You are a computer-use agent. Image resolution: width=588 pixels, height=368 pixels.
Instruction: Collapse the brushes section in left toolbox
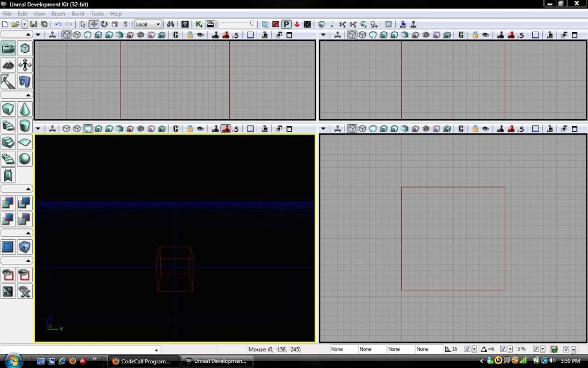tap(17, 95)
